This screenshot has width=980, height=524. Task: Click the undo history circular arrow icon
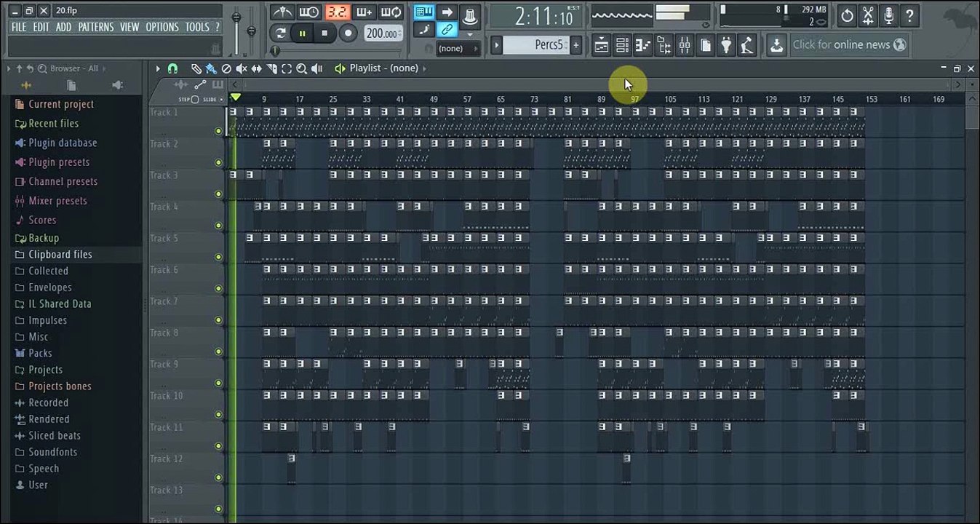tap(847, 15)
